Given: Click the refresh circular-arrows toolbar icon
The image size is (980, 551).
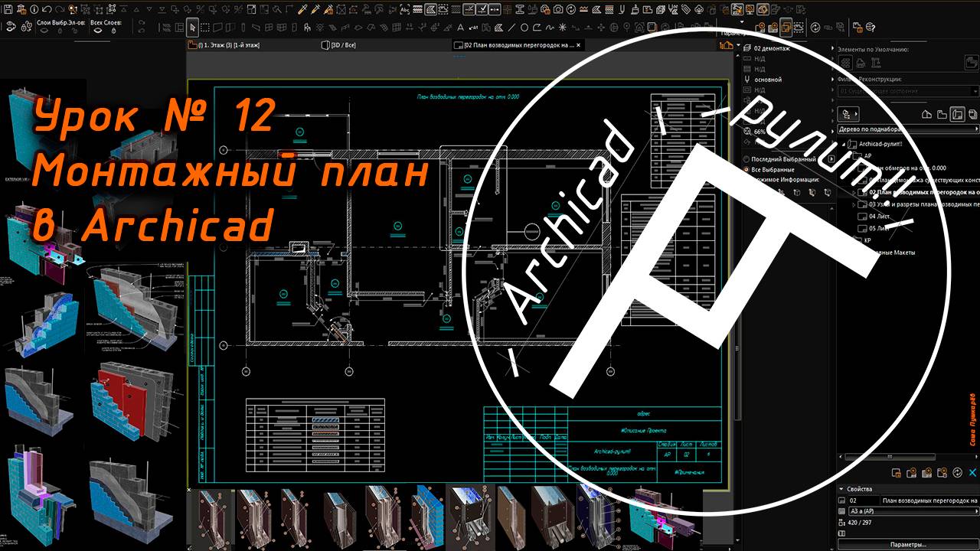Looking at the screenshot, I should coord(815,28).
